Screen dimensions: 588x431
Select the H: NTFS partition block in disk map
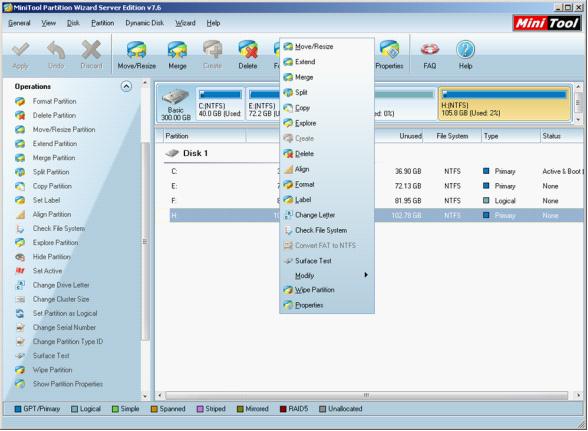click(x=505, y=104)
